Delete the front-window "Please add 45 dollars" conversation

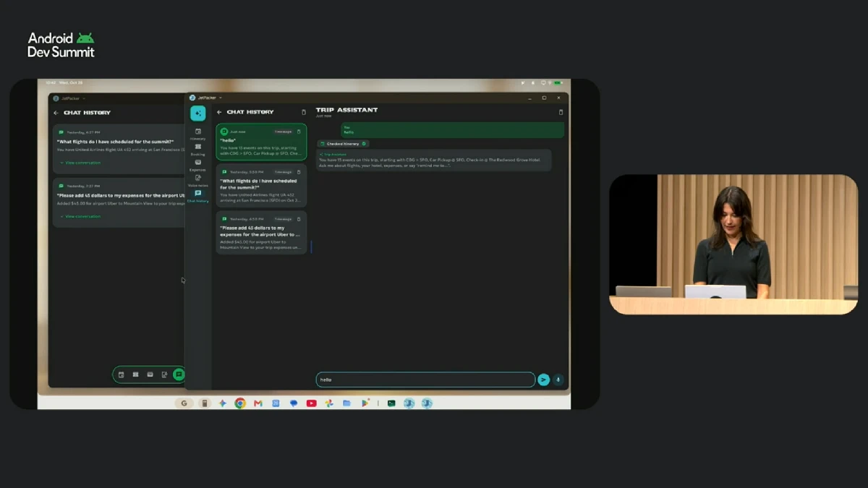click(299, 218)
